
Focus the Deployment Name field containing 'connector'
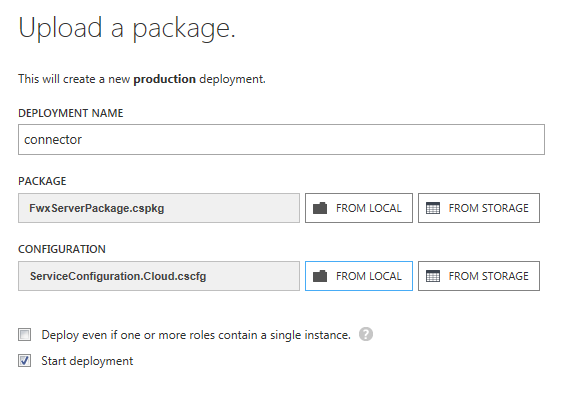coord(281,139)
